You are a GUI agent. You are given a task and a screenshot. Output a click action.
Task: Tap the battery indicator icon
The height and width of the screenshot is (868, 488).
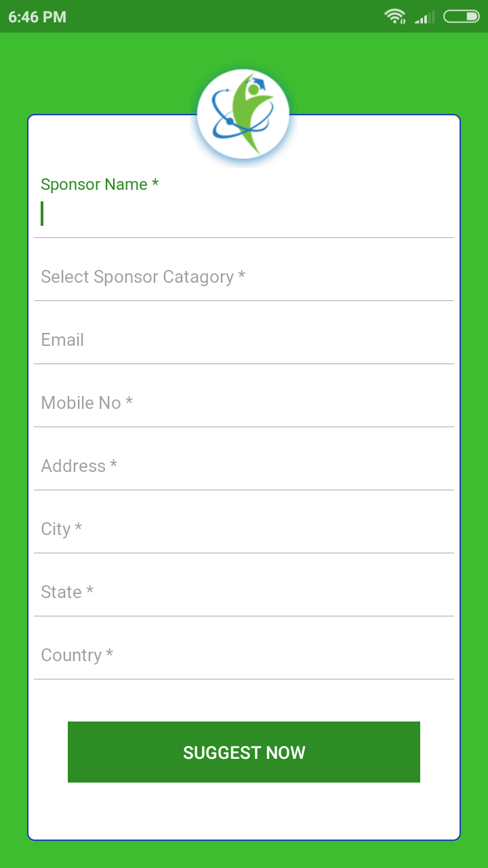point(461,16)
